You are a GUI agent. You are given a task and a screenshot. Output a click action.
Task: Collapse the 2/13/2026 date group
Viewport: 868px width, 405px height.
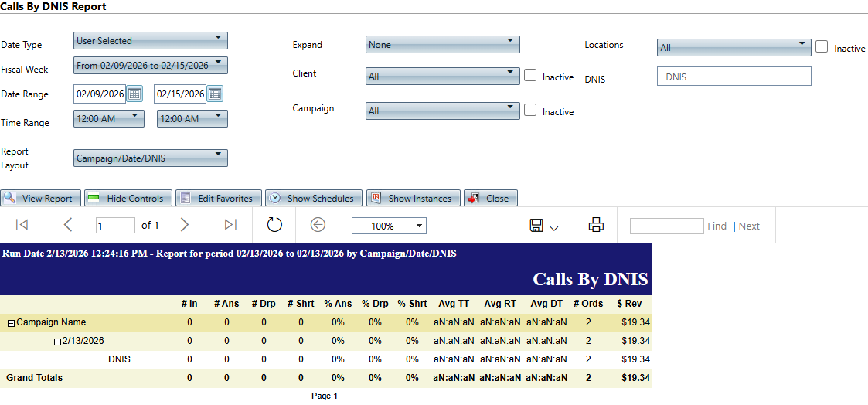[x=57, y=342]
